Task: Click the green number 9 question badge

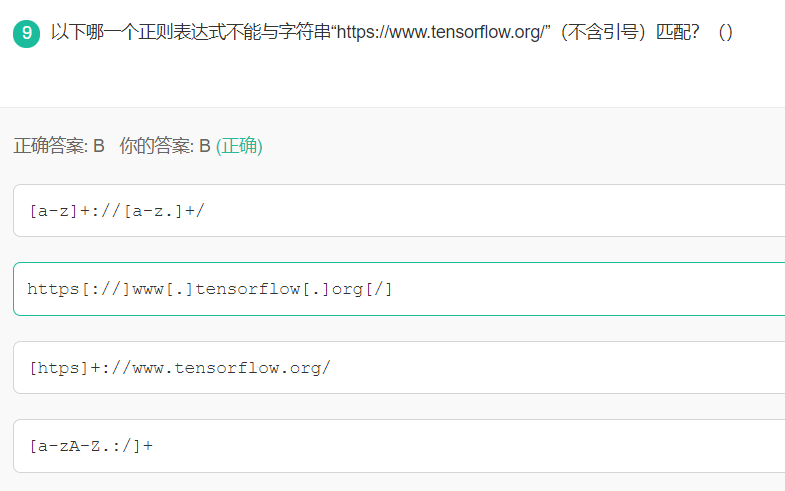Action: tap(26, 33)
